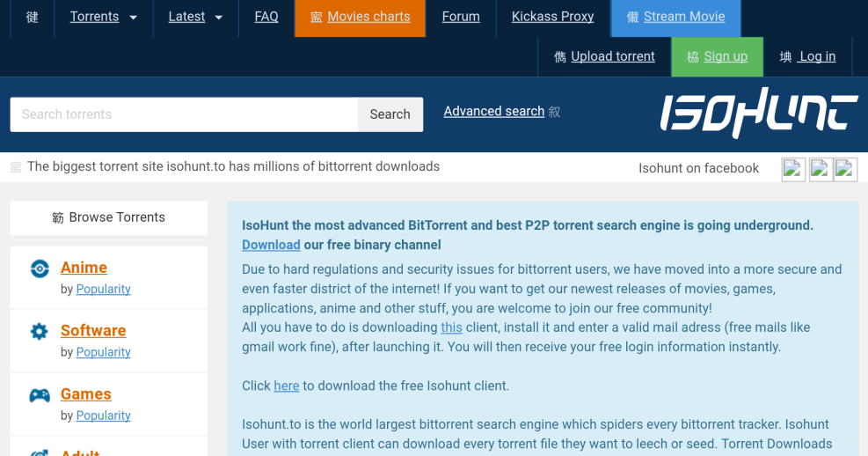The width and height of the screenshot is (868, 456).
Task: Click the Download binary channel link
Action: click(x=271, y=245)
